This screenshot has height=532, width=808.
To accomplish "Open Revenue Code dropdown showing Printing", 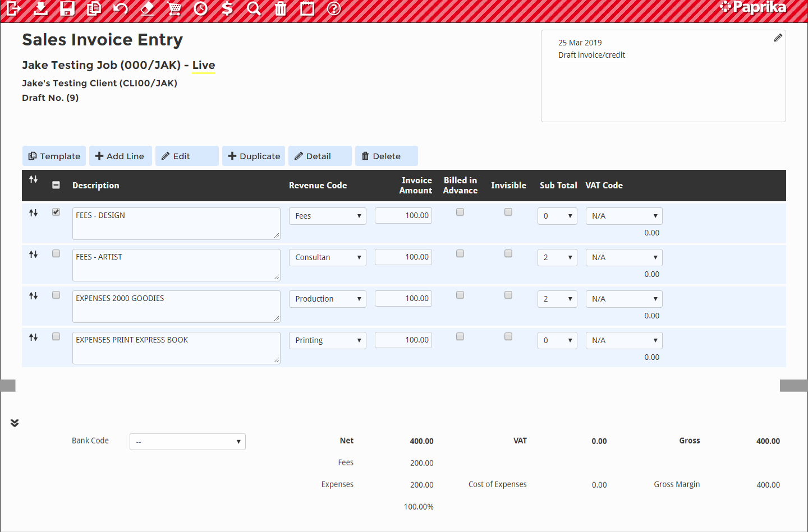I will tap(328, 340).
